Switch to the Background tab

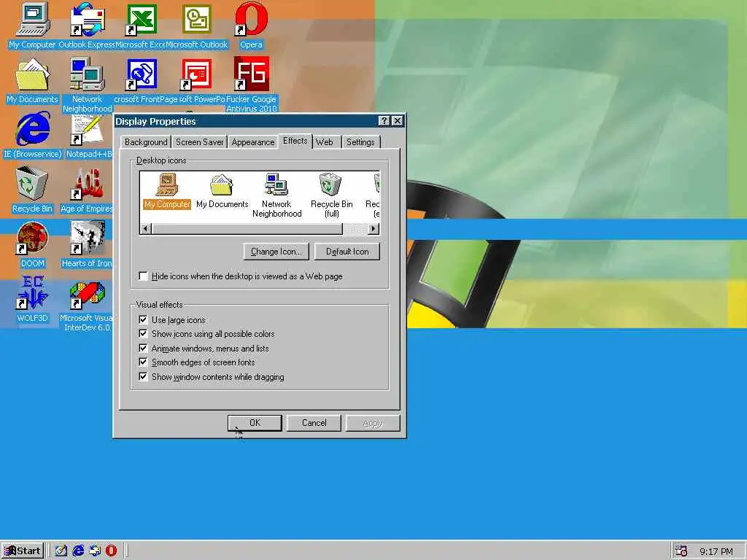coord(146,142)
